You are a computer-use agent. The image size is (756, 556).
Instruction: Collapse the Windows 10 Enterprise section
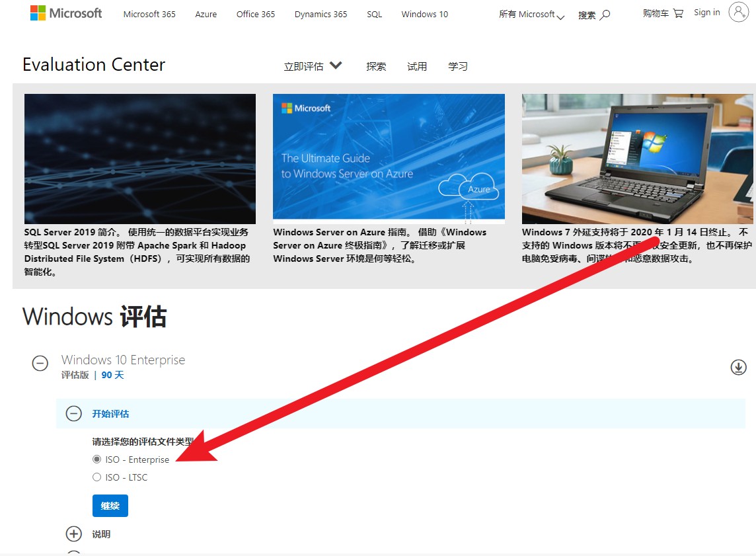pyautogui.click(x=40, y=363)
